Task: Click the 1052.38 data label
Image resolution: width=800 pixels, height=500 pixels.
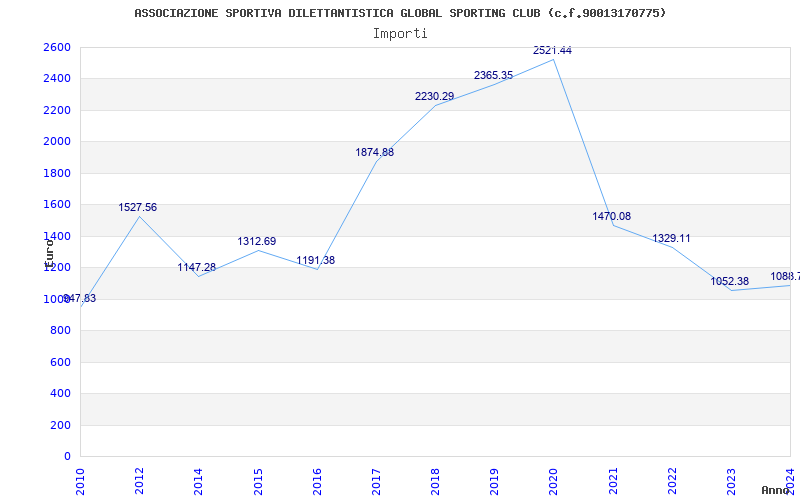Action: pos(730,281)
